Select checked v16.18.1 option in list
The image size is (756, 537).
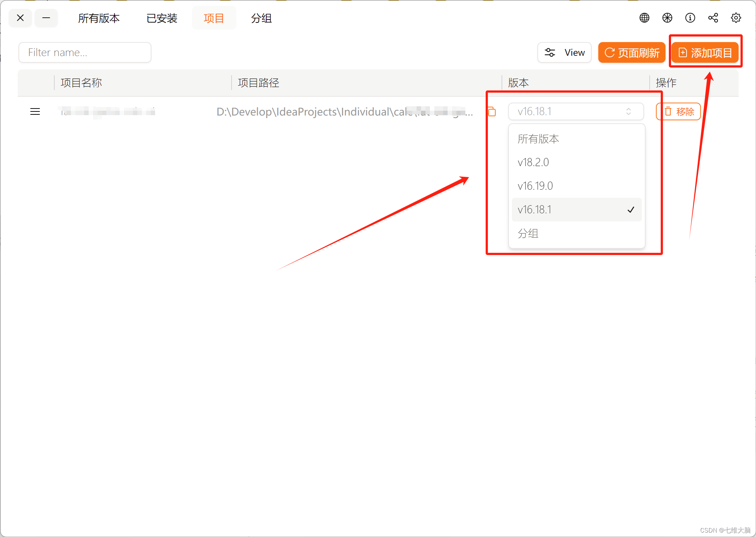coord(577,210)
